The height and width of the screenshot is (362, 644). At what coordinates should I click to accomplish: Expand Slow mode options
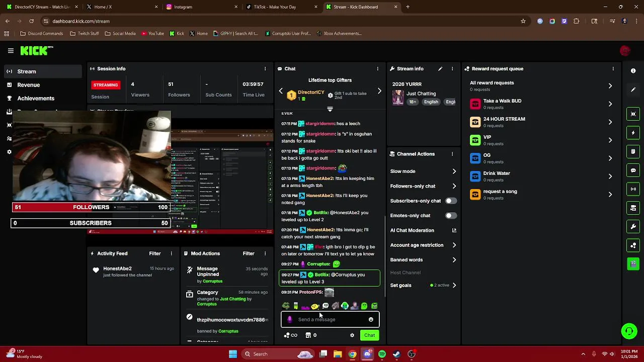coord(454,171)
